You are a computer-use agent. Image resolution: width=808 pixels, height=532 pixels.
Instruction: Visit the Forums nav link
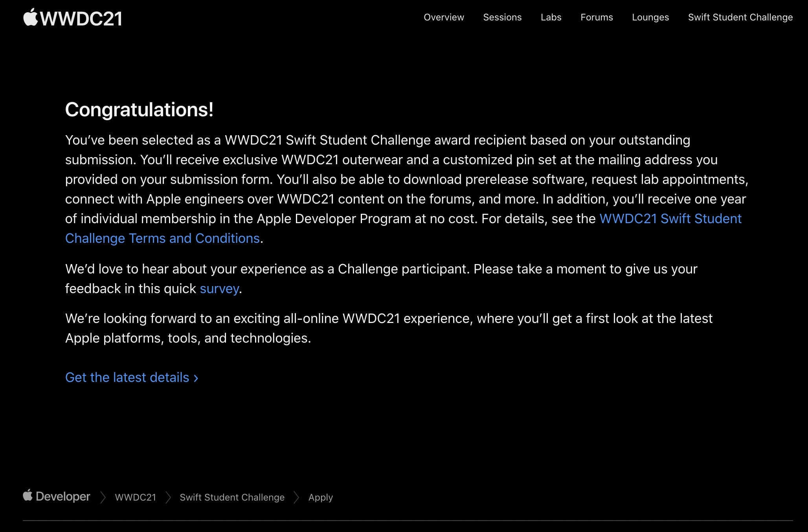point(597,17)
